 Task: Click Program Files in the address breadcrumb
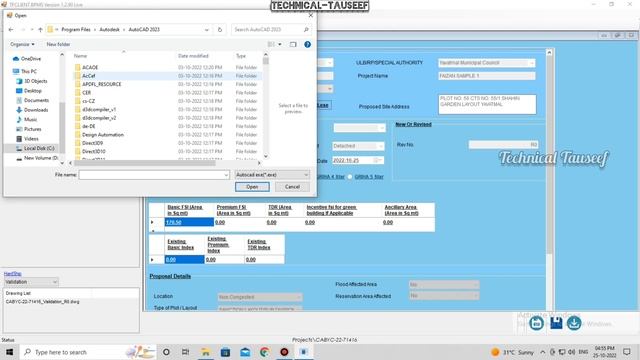pyautogui.click(x=76, y=30)
